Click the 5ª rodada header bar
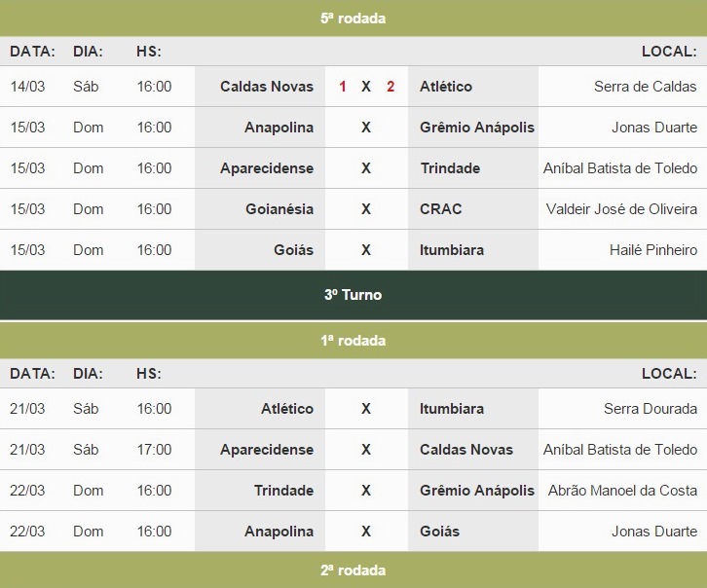 tap(353, 18)
